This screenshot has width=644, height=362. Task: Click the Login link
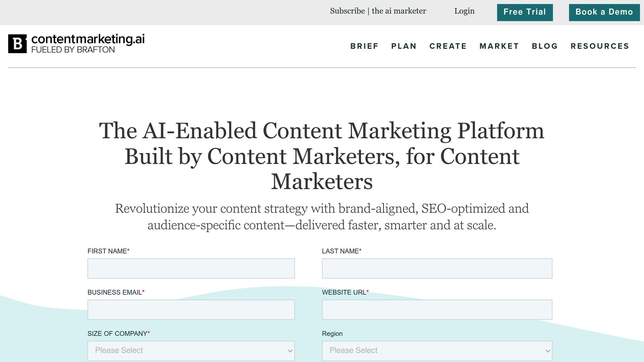pyautogui.click(x=464, y=11)
